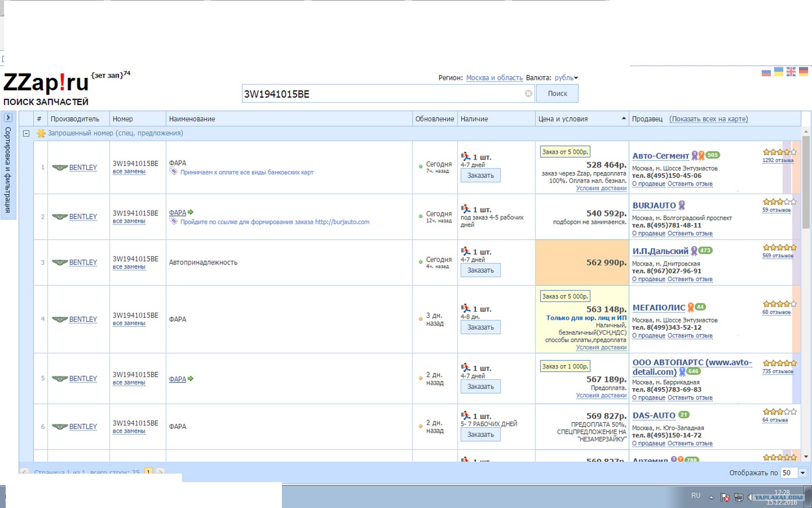Click the price tag icon under row 1 ФАРА
The height and width of the screenshot is (508, 812).
point(173,171)
